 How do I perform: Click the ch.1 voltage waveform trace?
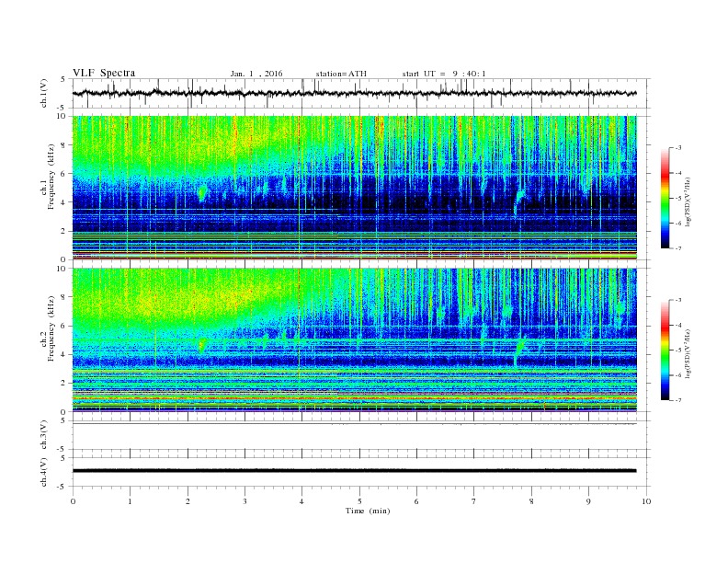coord(354,93)
